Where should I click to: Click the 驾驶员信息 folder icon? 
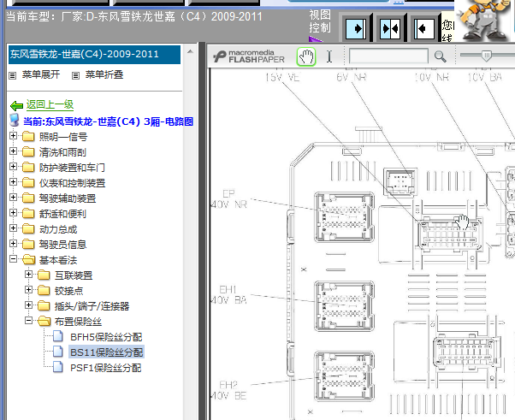click(28, 244)
